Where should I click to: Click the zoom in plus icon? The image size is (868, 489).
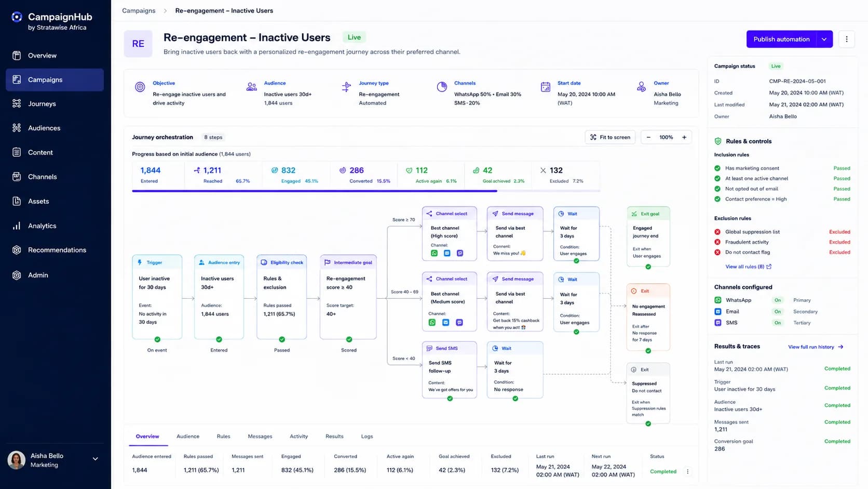[x=684, y=137]
